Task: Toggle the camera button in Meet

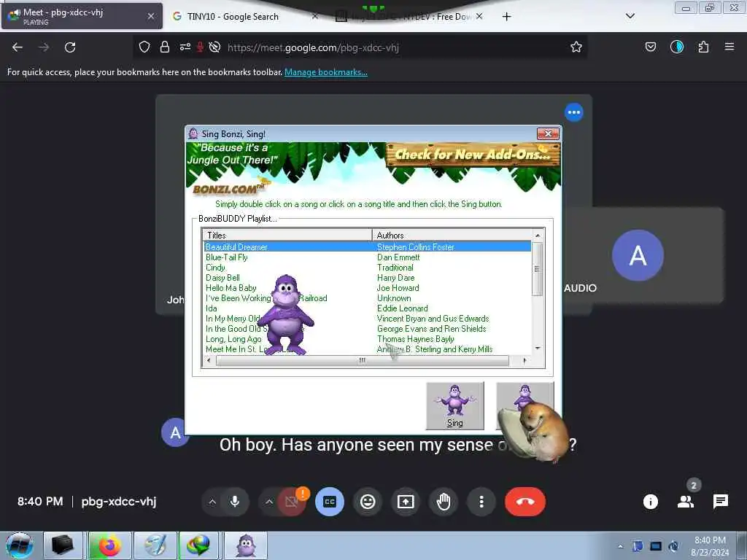Action: pos(292,502)
